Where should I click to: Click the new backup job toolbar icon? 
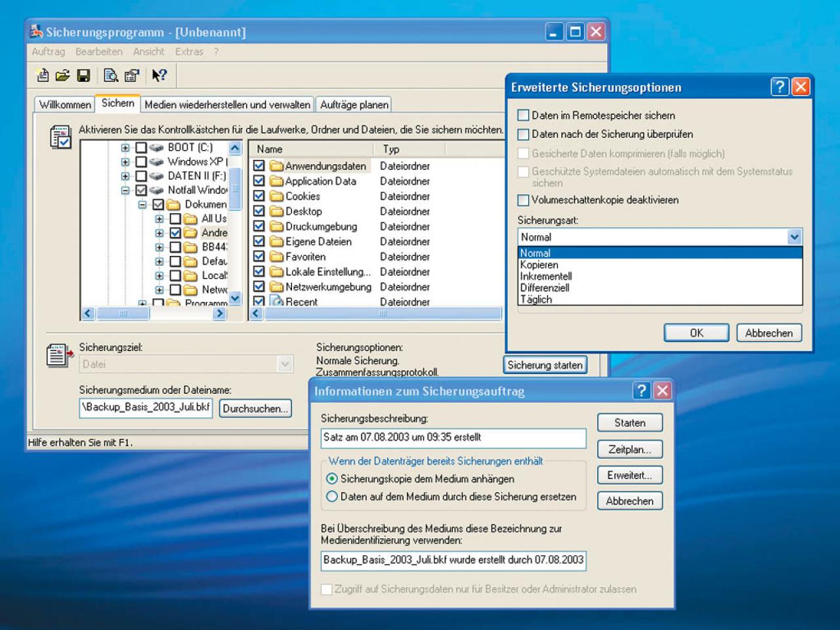click(x=43, y=75)
